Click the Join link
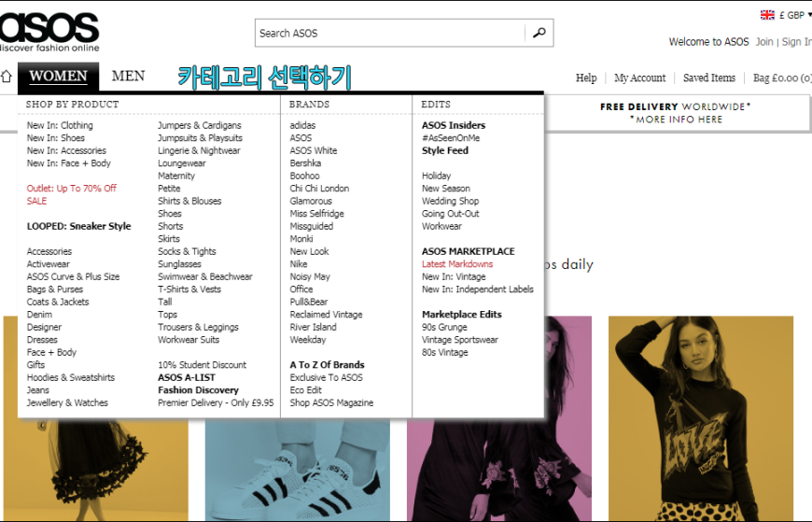This screenshot has height=522, width=812. click(764, 42)
